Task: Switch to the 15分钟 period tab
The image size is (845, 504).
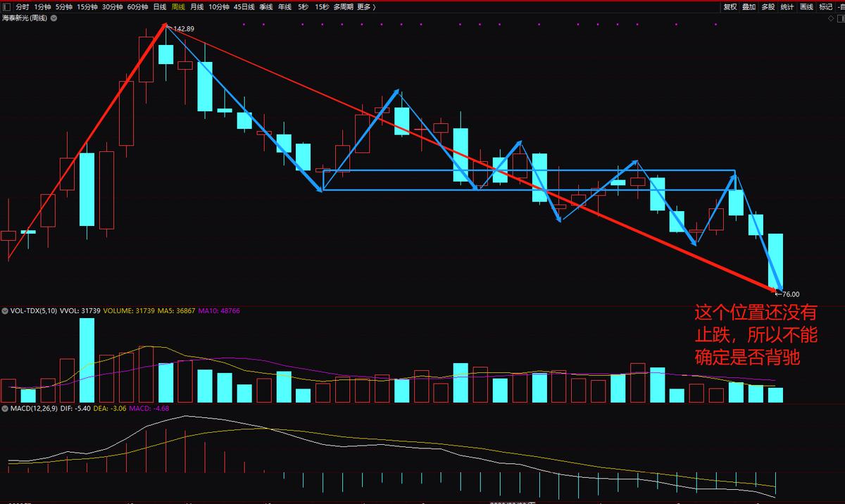Action: [87, 7]
